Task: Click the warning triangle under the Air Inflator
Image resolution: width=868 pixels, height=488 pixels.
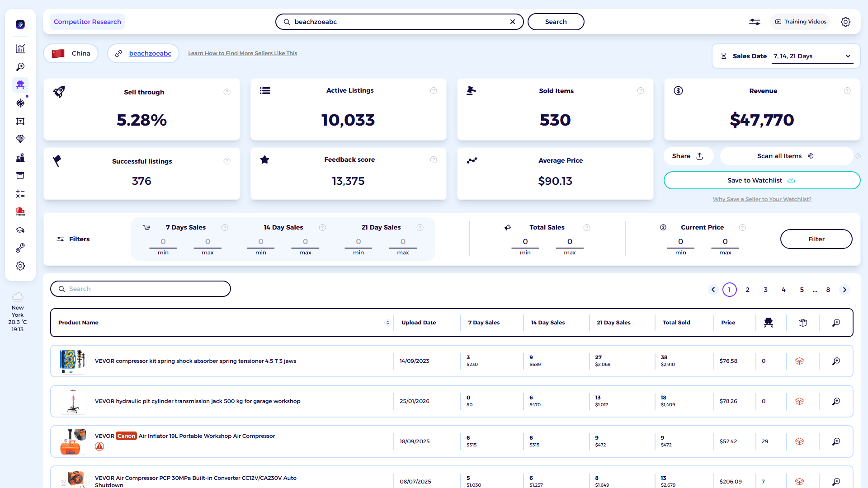Action: tap(99, 446)
